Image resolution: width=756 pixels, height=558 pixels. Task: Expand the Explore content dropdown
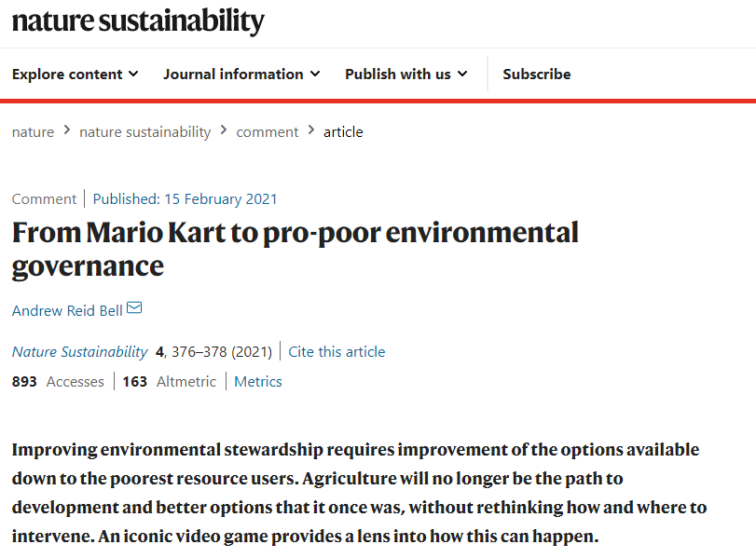(76, 75)
